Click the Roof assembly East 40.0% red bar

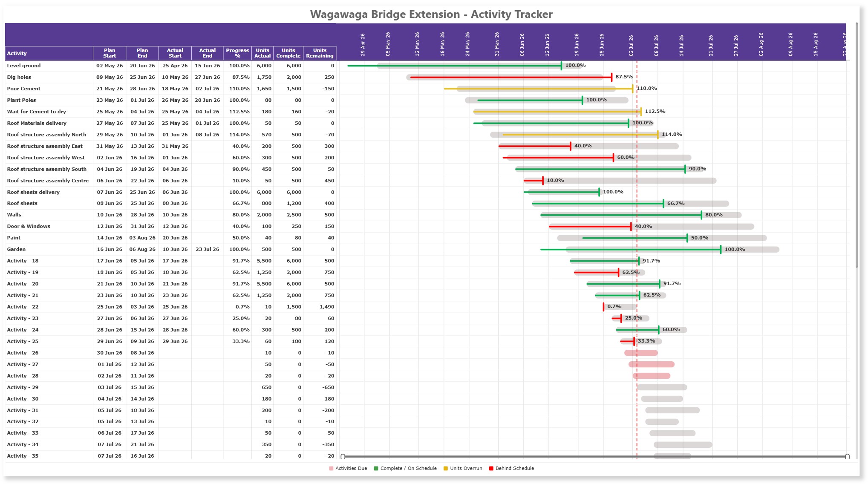pos(534,146)
